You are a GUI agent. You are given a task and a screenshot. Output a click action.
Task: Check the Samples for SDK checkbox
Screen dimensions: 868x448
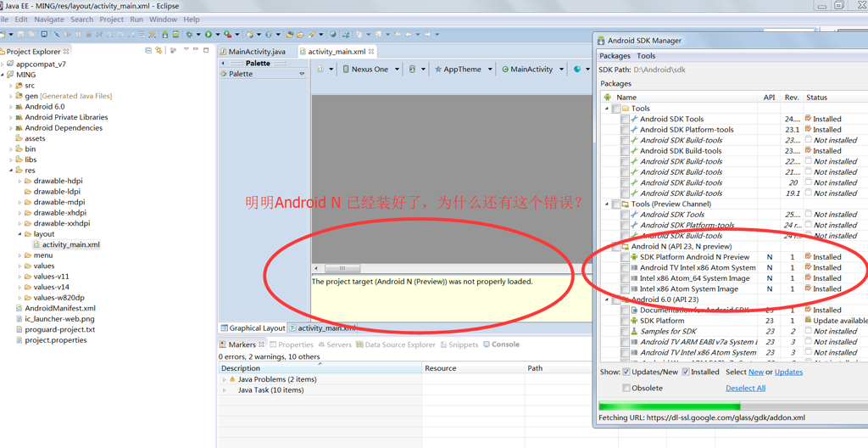point(625,332)
